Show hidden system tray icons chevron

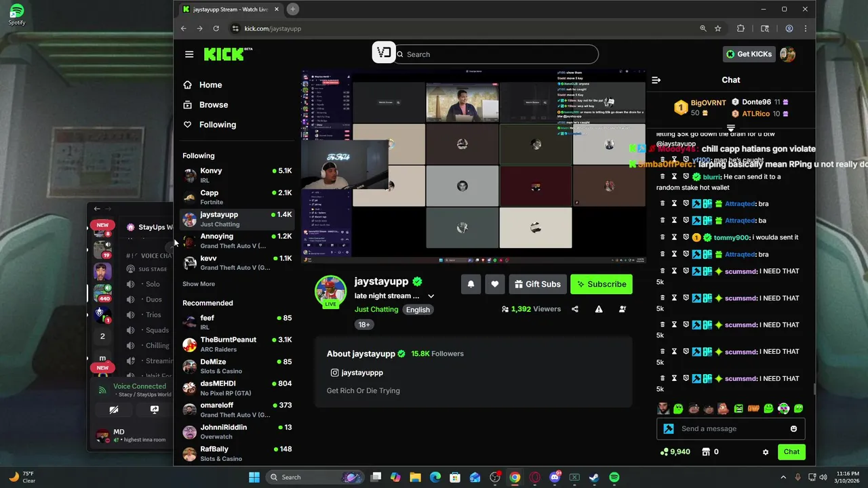pyautogui.click(x=783, y=477)
